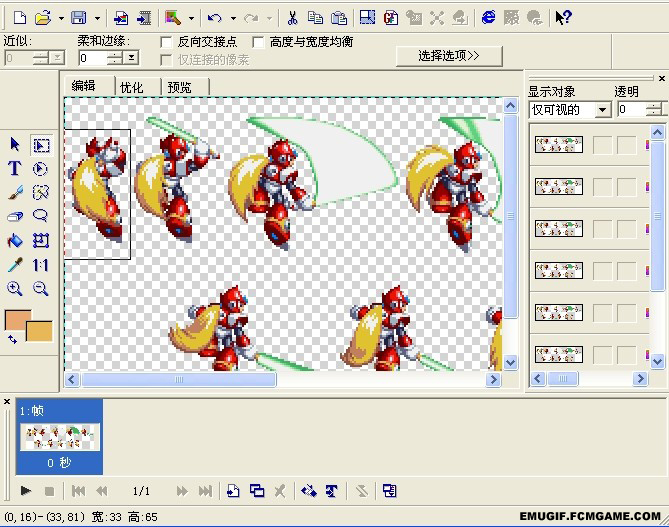
Task: Open the 显示对象 combo box
Action: 570,110
